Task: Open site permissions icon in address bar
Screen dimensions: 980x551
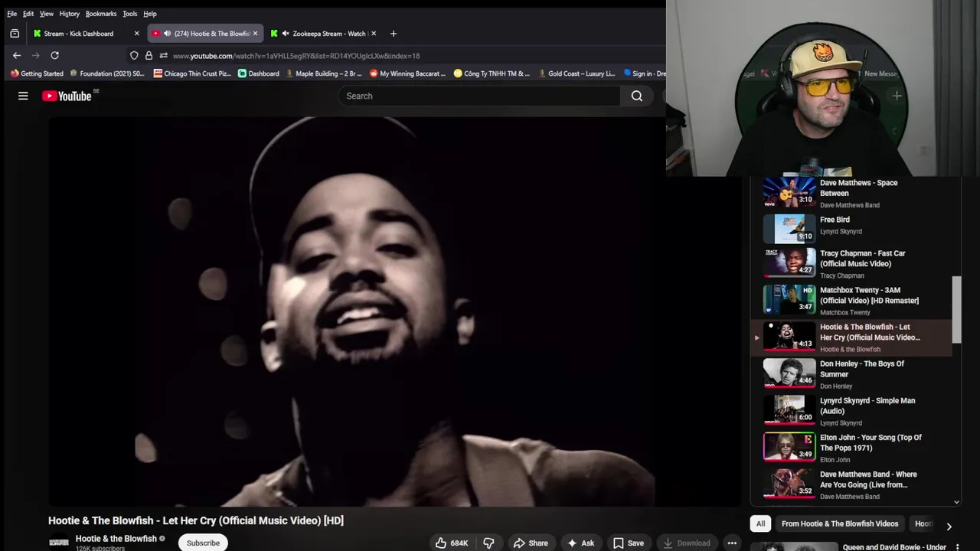Action: click(x=163, y=55)
